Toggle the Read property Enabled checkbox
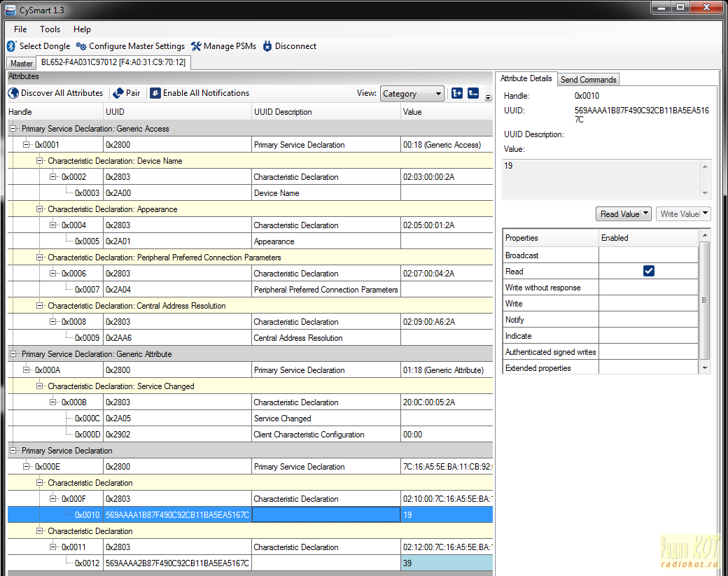This screenshot has height=576, width=728. (x=649, y=271)
